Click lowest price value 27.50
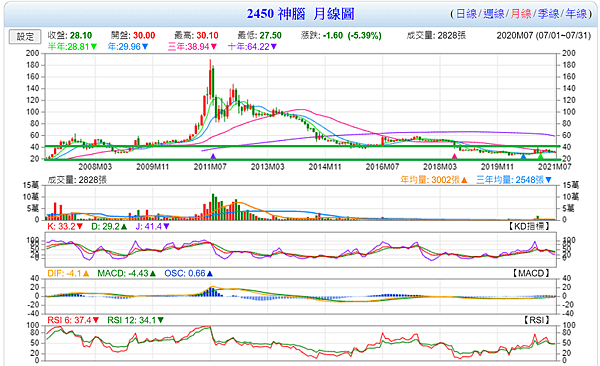The width and height of the screenshot is (600, 366). point(270,36)
